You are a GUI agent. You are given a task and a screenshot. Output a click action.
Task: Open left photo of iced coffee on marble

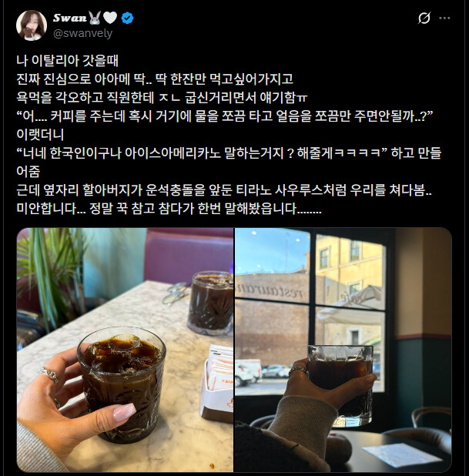(125, 350)
